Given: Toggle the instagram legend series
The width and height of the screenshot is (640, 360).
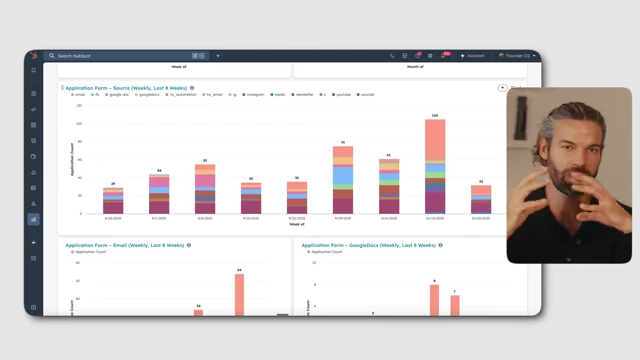Looking at the screenshot, I should (253, 95).
